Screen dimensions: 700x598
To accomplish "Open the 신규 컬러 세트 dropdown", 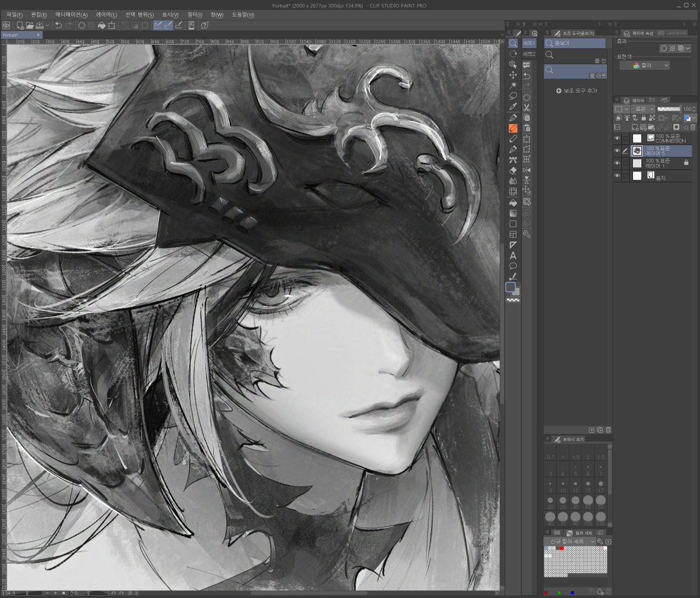I will 570,541.
